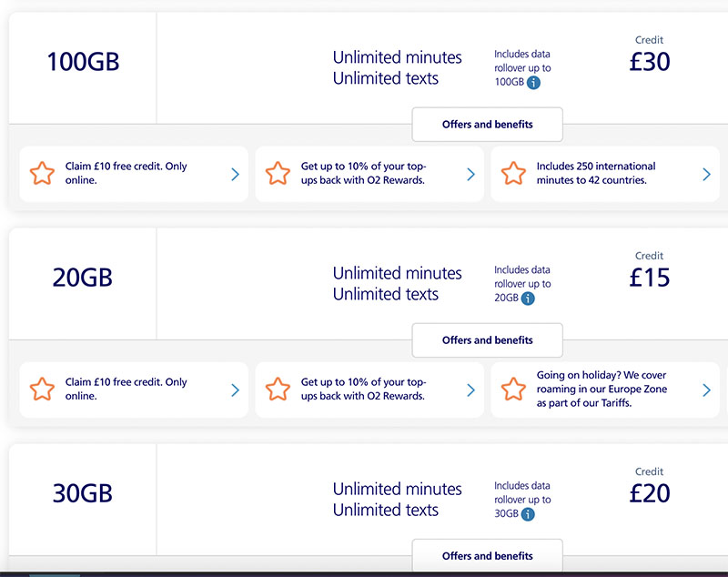
Task: Click info icon beside 30GB data rollover
Action: tap(528, 514)
